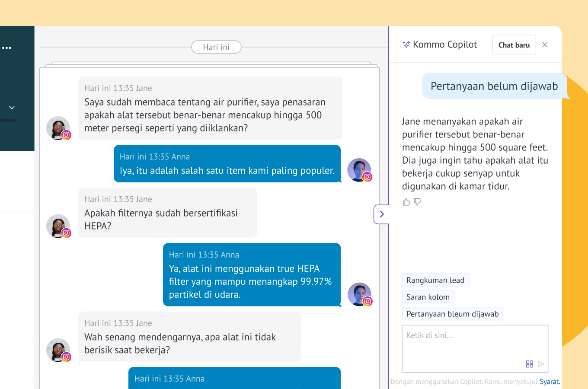Image resolution: width=588 pixels, height=389 pixels.
Task: Click Anna's avatar beside the popular item reply
Action: tap(359, 170)
